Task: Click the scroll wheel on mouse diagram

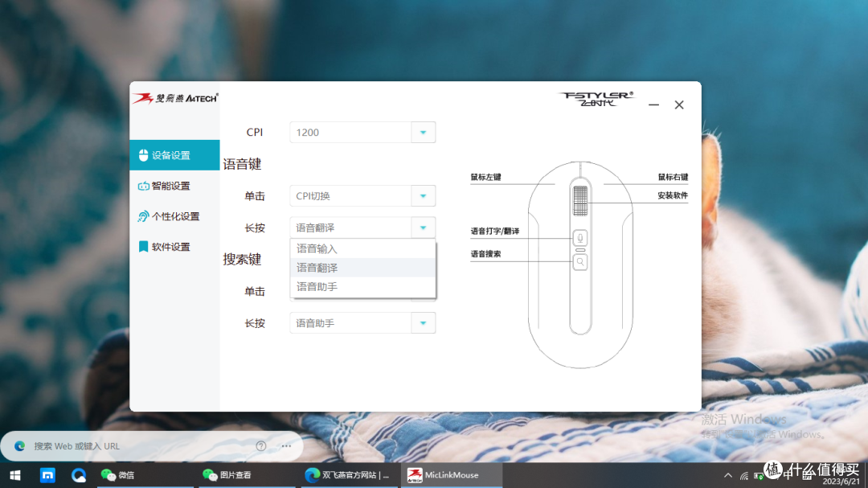Action: pyautogui.click(x=580, y=200)
